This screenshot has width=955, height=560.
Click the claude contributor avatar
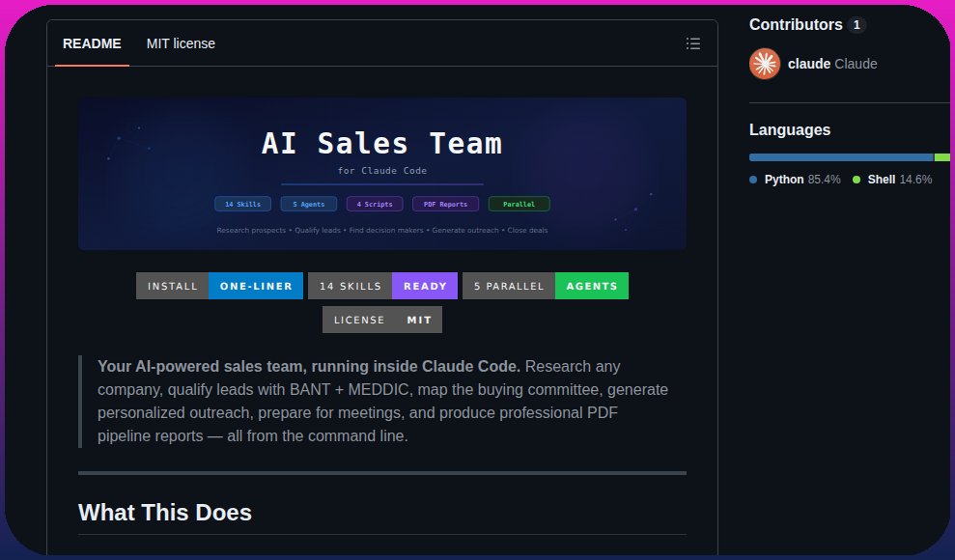point(765,64)
